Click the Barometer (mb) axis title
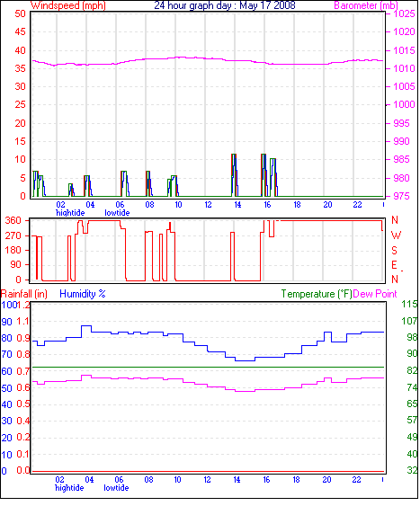The width and height of the screenshot is (420, 506). click(365, 5)
